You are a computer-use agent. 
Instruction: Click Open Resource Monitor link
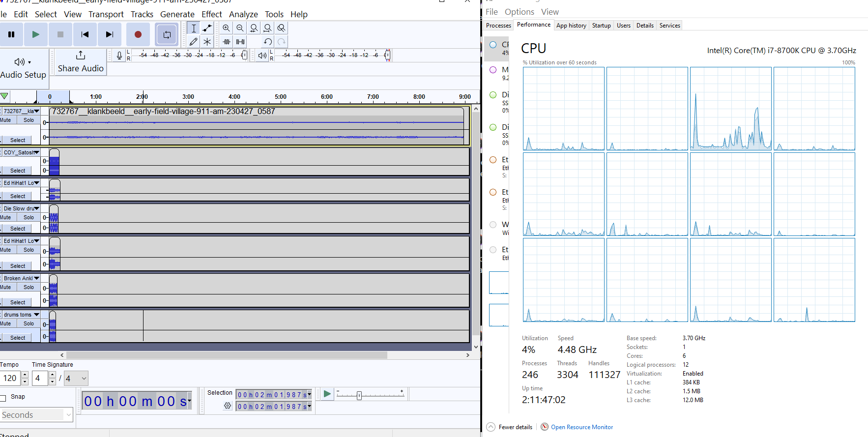[x=582, y=427]
